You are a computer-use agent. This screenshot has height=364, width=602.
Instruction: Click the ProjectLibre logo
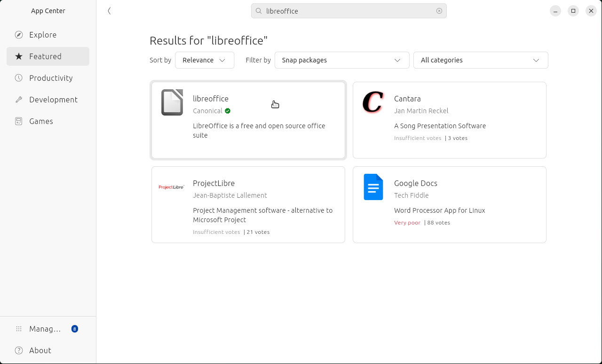pyautogui.click(x=172, y=187)
